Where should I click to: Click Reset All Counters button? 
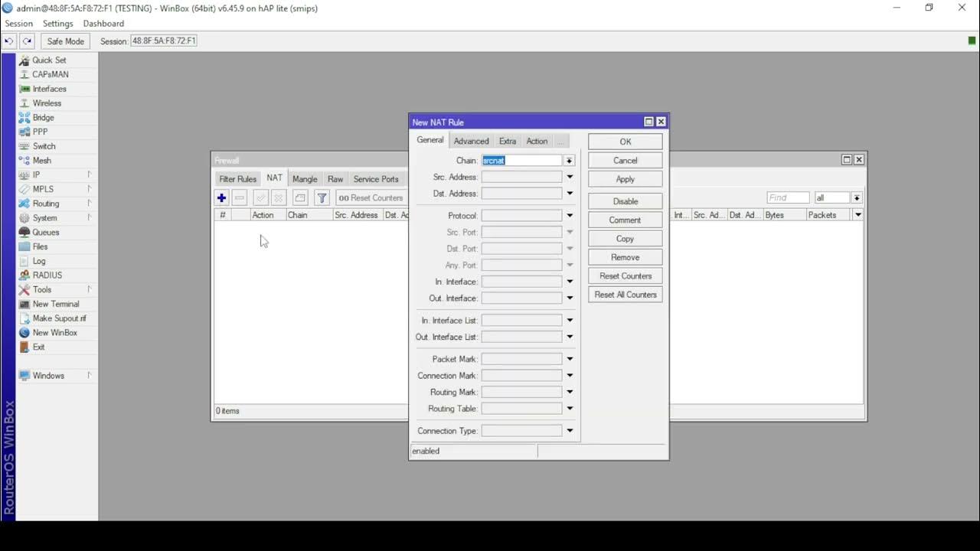[x=626, y=295]
